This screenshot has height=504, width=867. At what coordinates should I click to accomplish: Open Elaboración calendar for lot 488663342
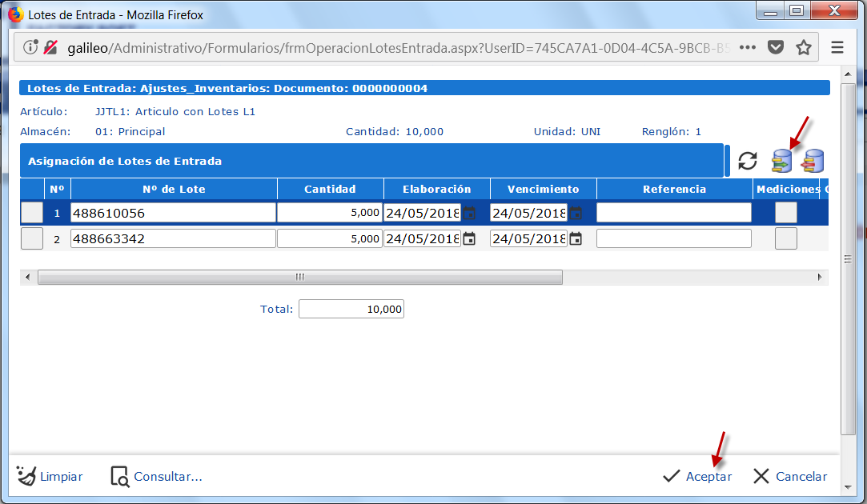[469, 238]
